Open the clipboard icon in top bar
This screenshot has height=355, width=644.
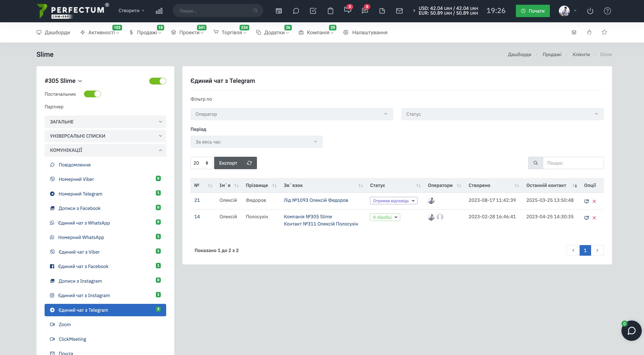click(331, 11)
